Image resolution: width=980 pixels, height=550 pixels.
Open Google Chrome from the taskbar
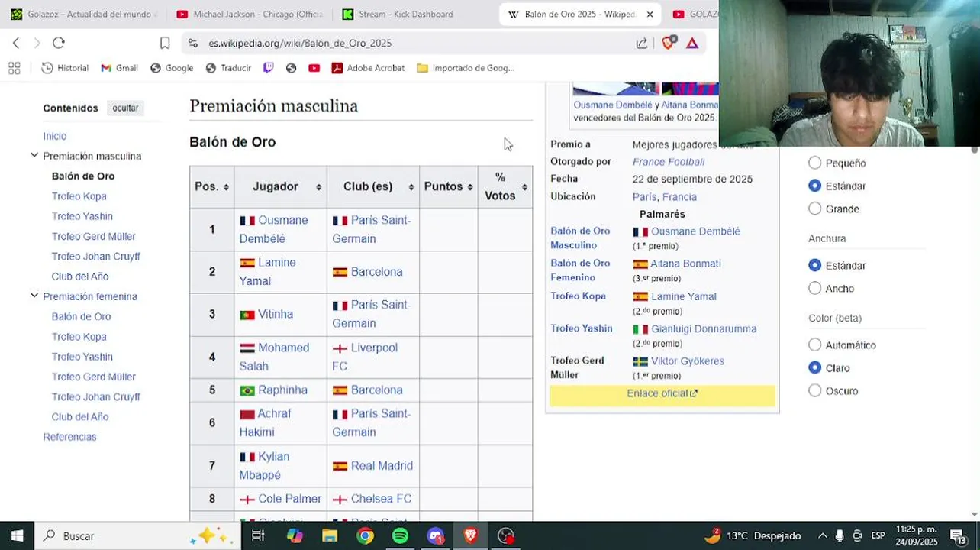coord(366,535)
